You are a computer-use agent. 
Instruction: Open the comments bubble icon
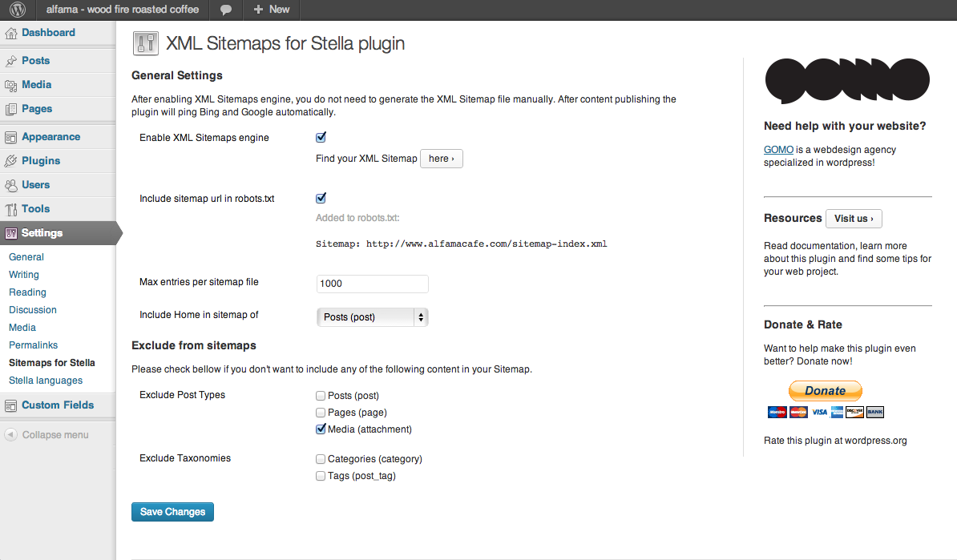[226, 10]
